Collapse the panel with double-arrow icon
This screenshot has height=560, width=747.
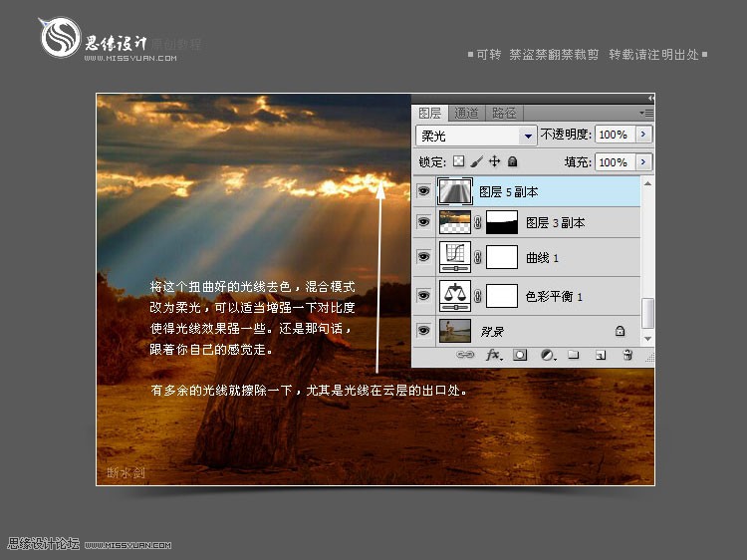pos(650,99)
